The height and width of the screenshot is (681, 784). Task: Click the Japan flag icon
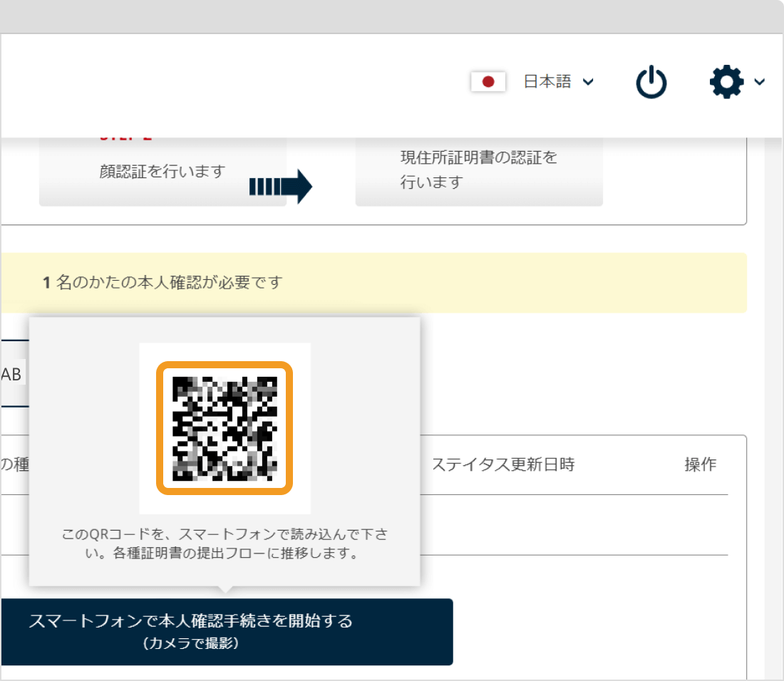[488, 82]
